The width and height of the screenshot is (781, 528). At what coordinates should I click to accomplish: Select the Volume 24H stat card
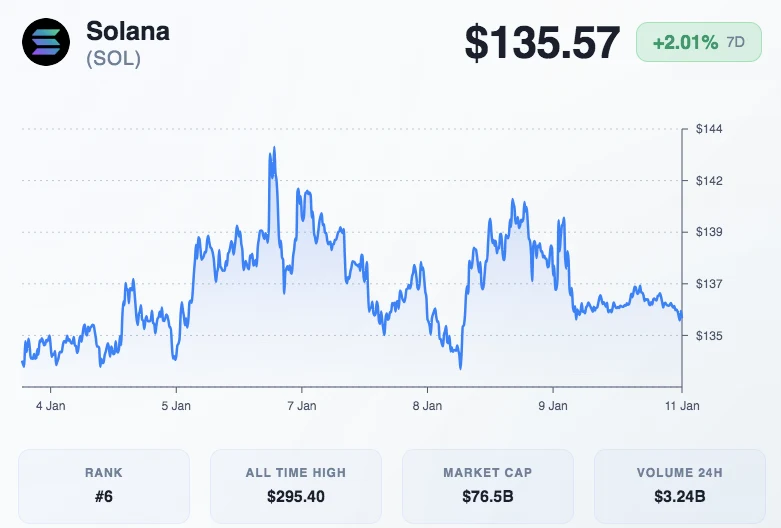point(680,486)
